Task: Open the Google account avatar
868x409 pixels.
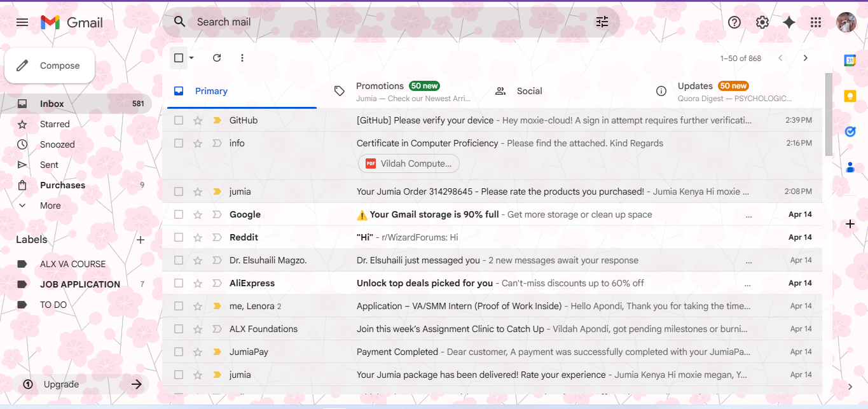Action: tap(846, 22)
